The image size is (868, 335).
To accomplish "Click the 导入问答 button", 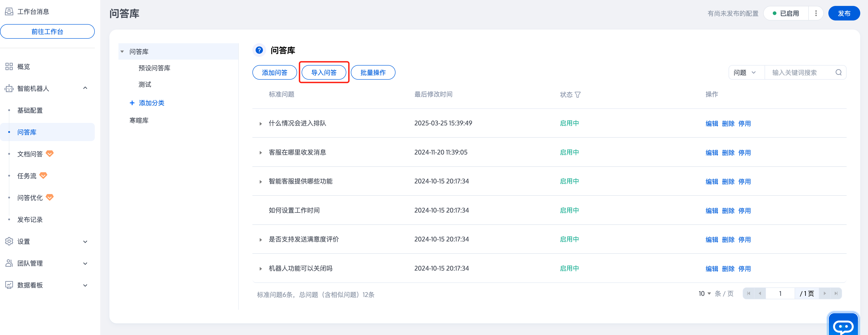I will click(x=324, y=72).
